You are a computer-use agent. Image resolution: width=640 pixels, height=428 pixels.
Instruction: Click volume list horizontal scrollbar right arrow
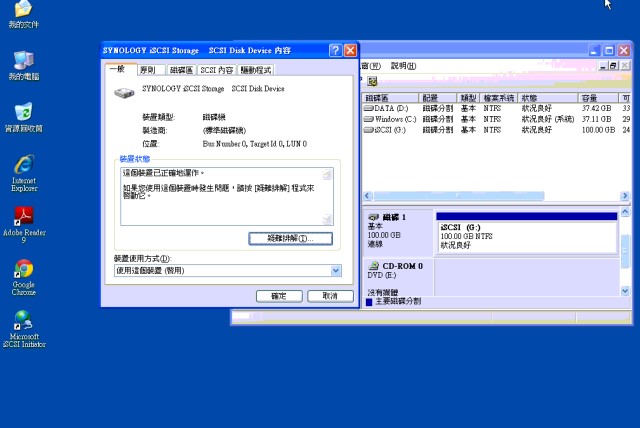tap(625, 196)
